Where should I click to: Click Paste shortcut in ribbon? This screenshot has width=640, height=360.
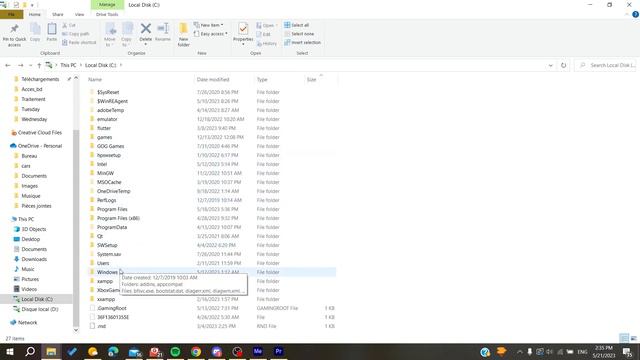(x=79, y=42)
